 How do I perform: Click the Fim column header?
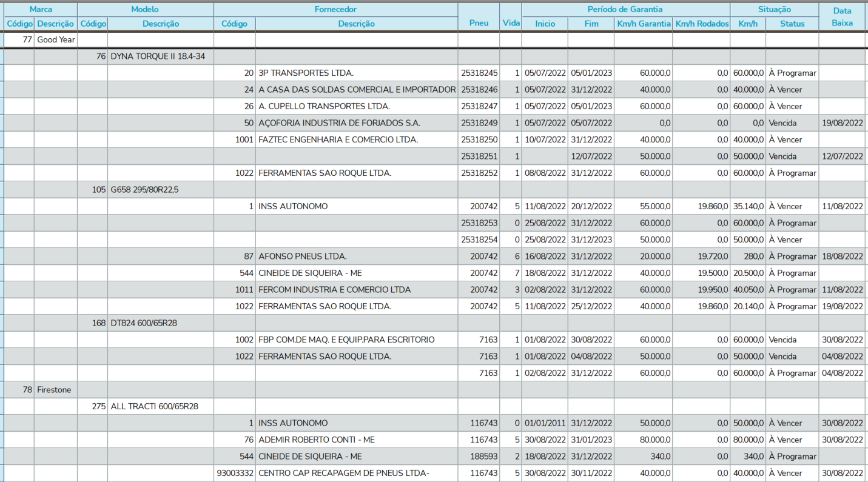coord(591,24)
